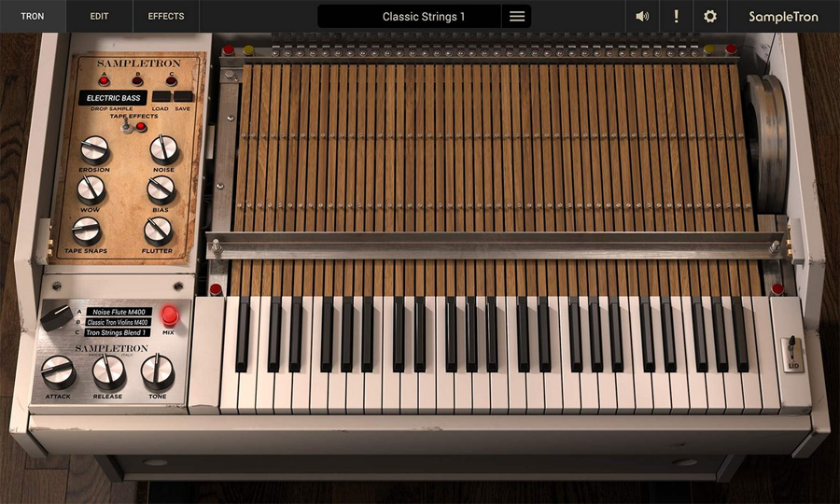Click the red lamp on top bar near tape reel
Image resolution: width=840 pixels, height=504 pixels.
(x=731, y=49)
